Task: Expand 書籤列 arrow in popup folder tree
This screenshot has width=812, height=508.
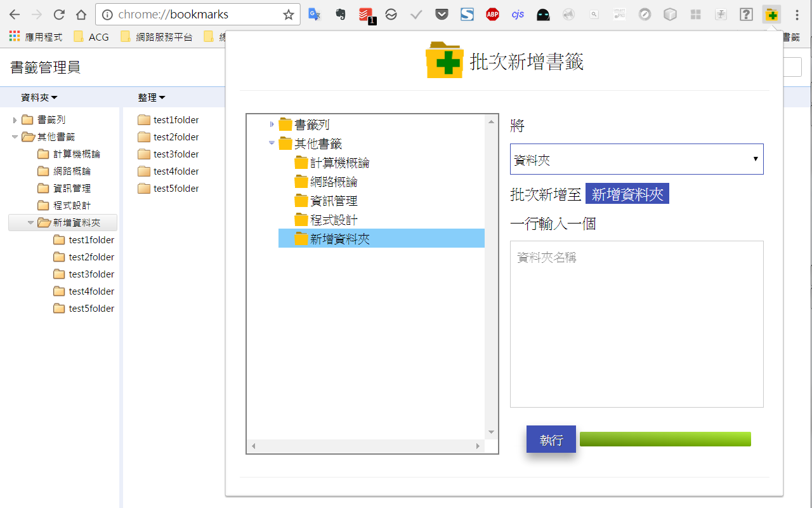Action: [x=272, y=124]
